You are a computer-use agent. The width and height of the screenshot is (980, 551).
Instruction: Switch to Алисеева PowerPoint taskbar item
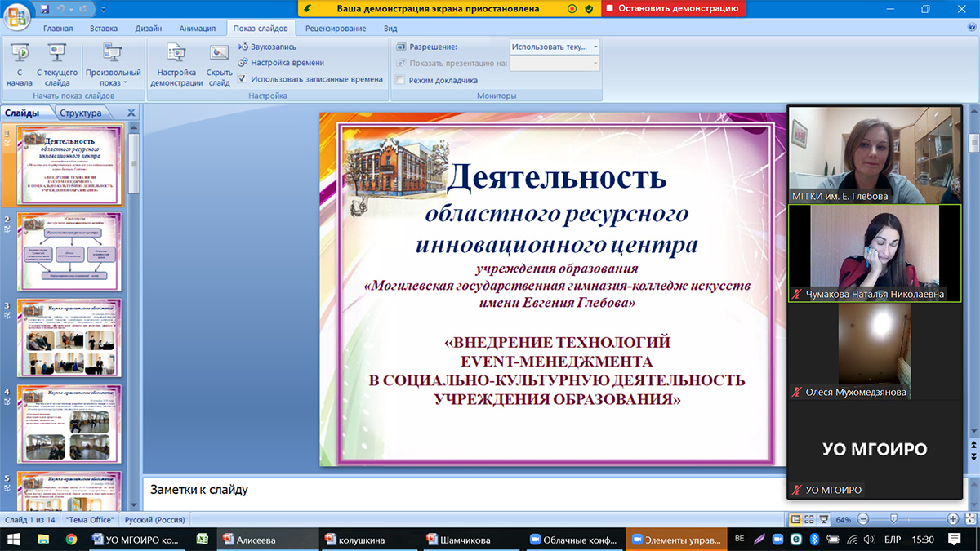(x=267, y=539)
